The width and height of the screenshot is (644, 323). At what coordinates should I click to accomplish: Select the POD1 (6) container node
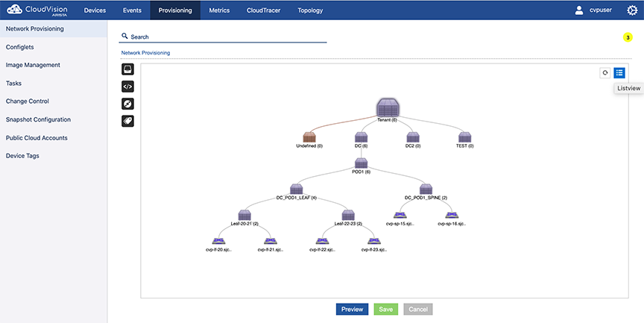coord(361,163)
